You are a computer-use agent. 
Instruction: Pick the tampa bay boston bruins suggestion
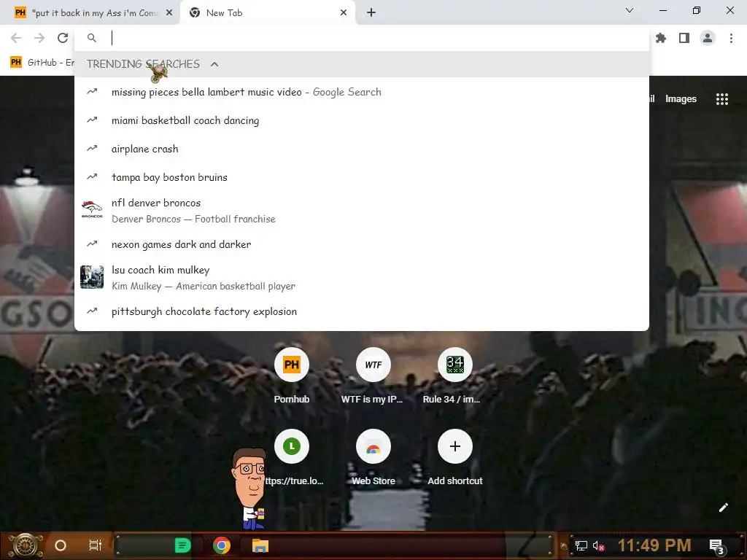click(x=362, y=177)
